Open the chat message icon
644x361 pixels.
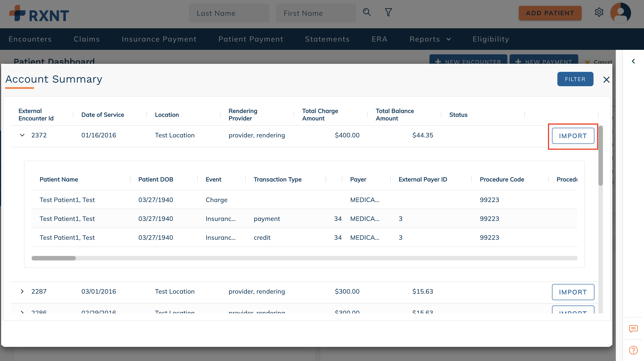[x=633, y=328]
